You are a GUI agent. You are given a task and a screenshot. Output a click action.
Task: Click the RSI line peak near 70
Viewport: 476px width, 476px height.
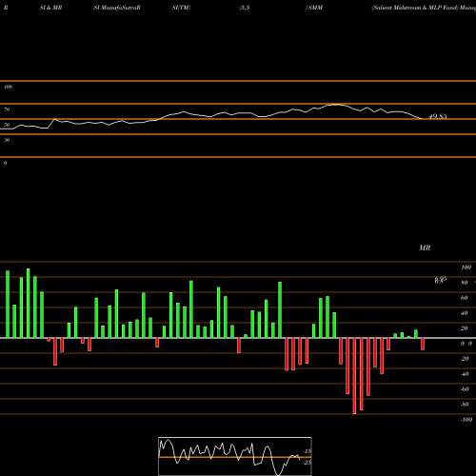coord(336,105)
